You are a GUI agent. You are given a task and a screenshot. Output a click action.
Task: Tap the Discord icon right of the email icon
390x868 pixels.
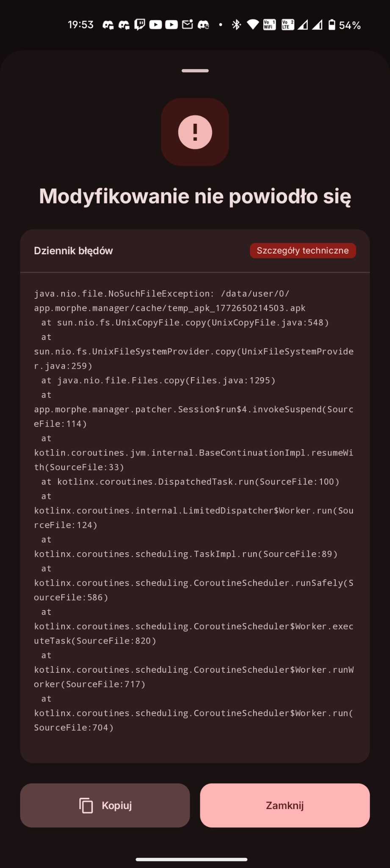coord(204,25)
